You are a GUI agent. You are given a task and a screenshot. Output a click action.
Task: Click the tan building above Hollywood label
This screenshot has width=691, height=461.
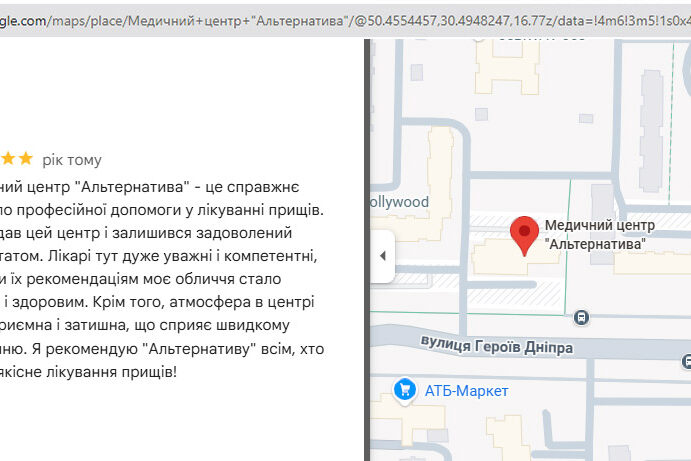[438, 155]
